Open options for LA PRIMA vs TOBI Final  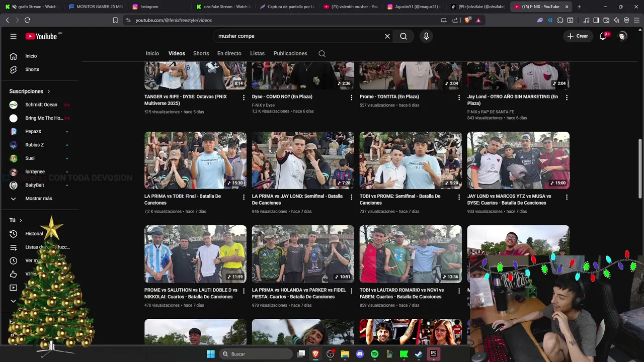pyautogui.click(x=244, y=197)
